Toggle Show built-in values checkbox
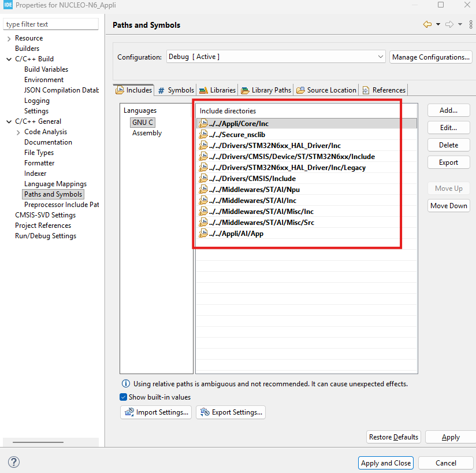 123,397
